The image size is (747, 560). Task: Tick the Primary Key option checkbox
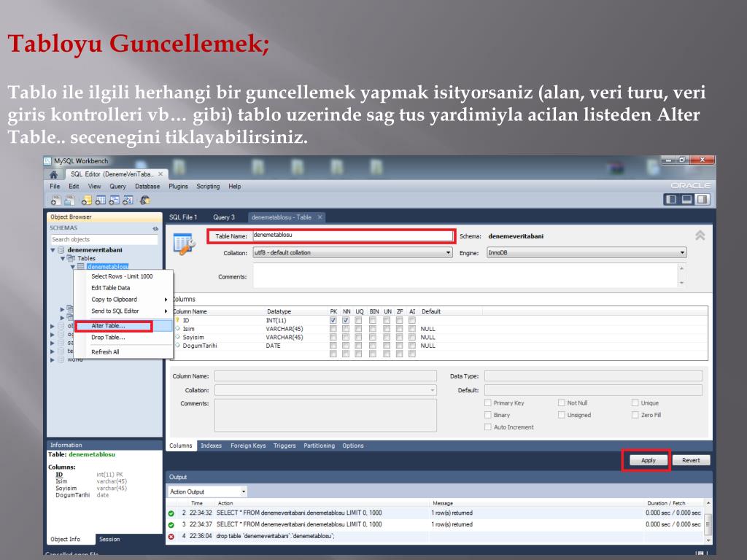click(488, 402)
